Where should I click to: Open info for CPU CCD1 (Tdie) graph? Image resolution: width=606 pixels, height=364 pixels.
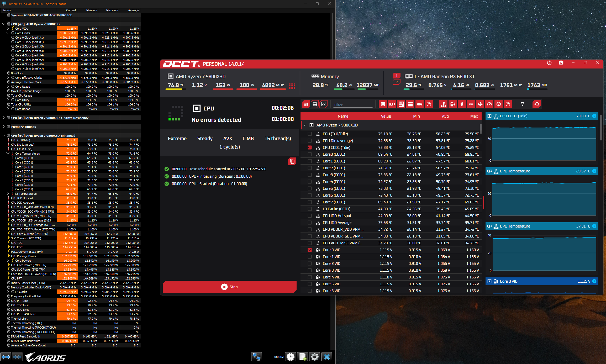tap(594, 116)
